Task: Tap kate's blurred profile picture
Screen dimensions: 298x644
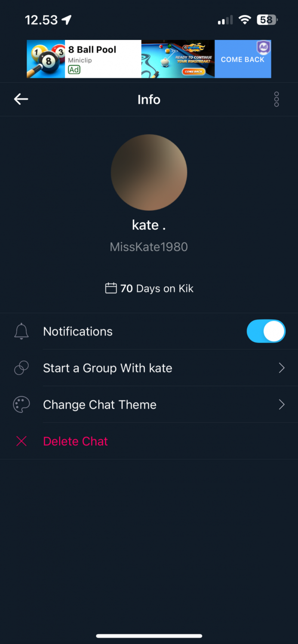Action: (149, 172)
